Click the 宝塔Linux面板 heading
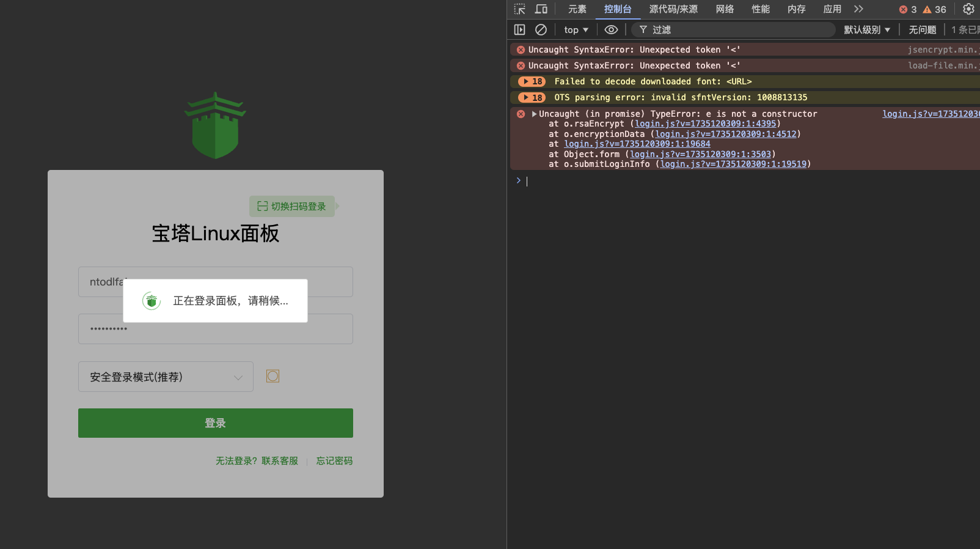The width and height of the screenshot is (980, 549). (x=216, y=234)
